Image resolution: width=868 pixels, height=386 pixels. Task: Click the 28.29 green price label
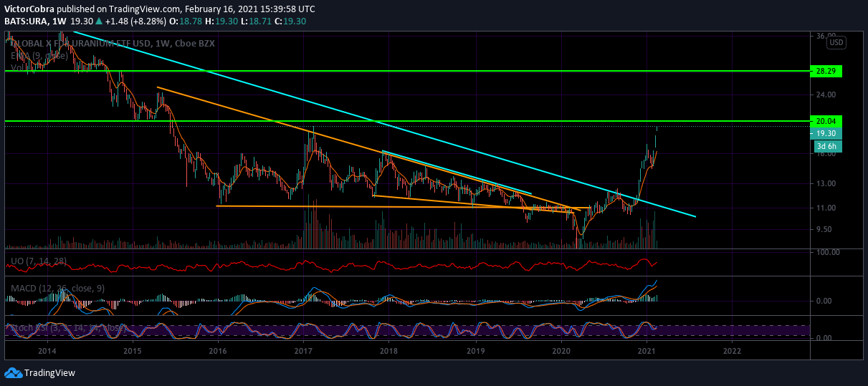(826, 71)
